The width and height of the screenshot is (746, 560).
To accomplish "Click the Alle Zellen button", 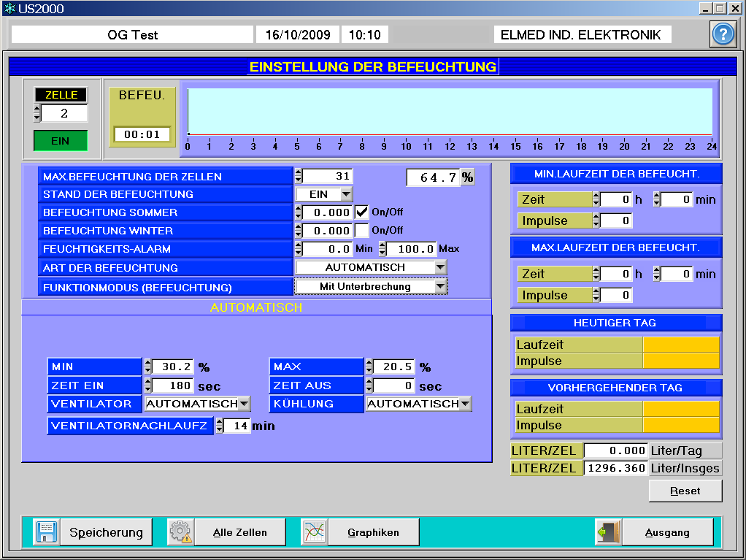I will coord(239,532).
